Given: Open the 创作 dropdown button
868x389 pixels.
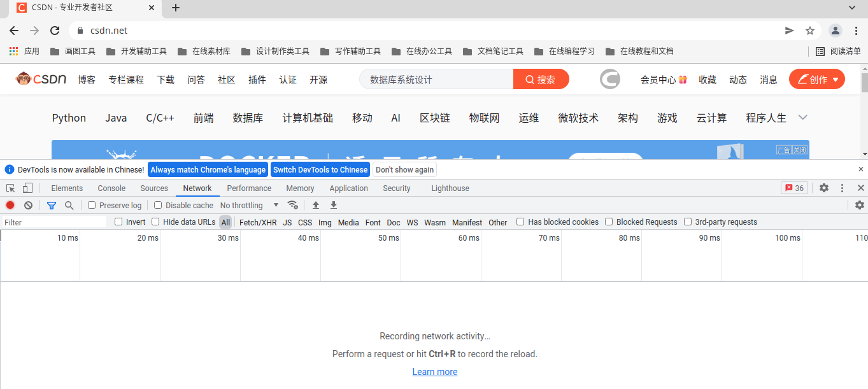Looking at the screenshot, I should tap(817, 79).
